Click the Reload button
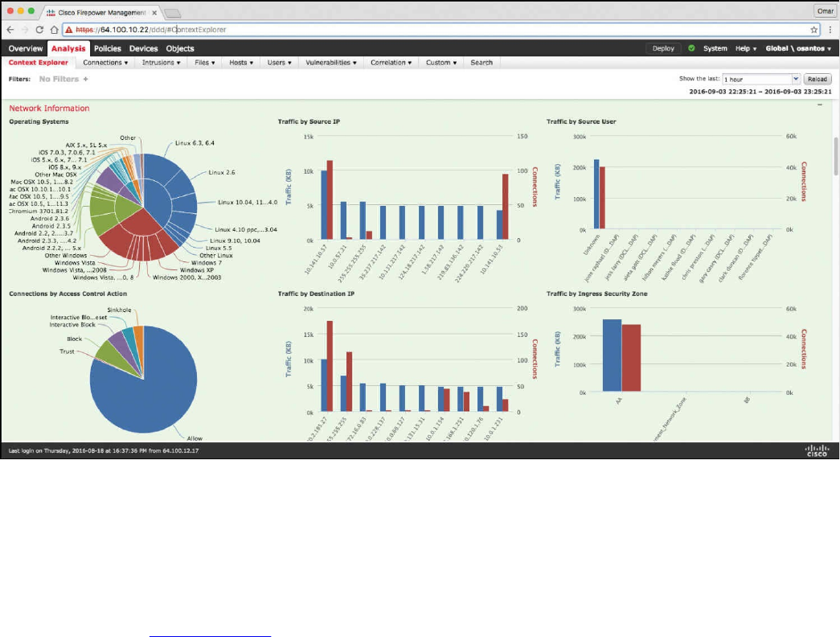The width and height of the screenshot is (840, 637). point(817,79)
